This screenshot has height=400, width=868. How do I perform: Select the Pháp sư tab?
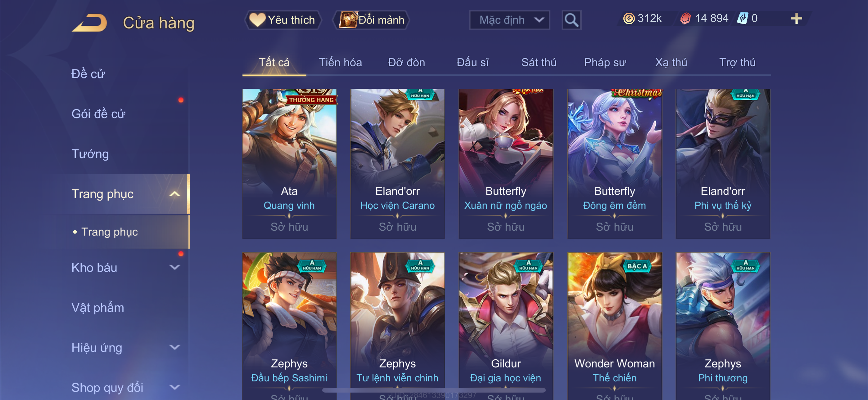pyautogui.click(x=605, y=62)
